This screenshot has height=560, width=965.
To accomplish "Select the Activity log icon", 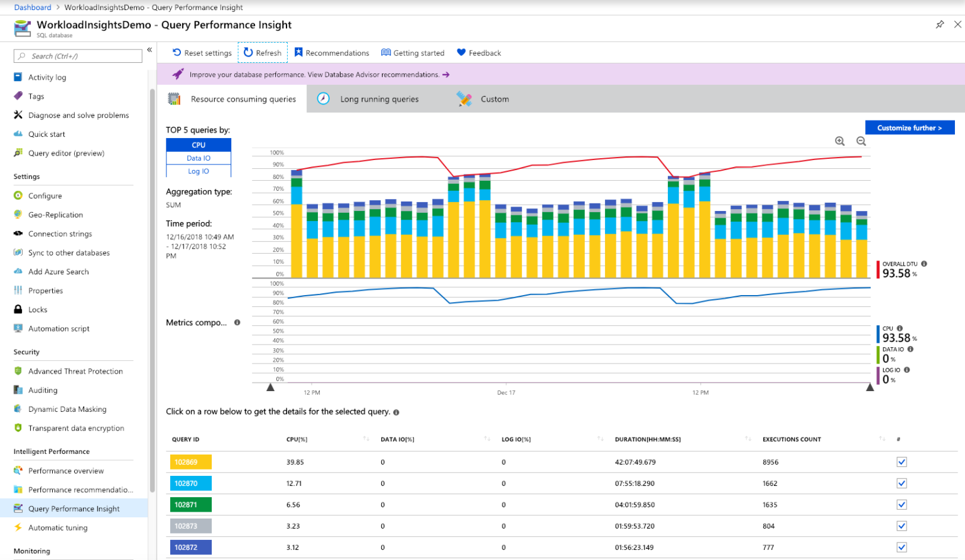I will pos(18,77).
